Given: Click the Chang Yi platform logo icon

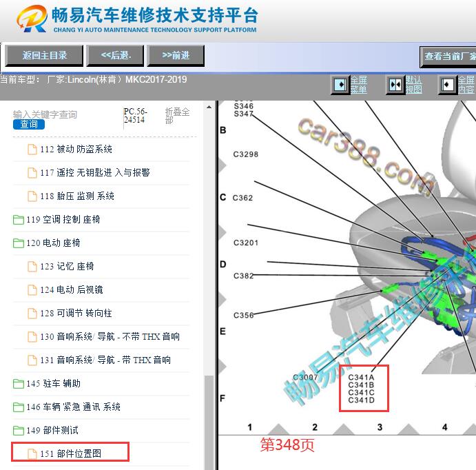Looking at the screenshot, I should (x=32, y=19).
